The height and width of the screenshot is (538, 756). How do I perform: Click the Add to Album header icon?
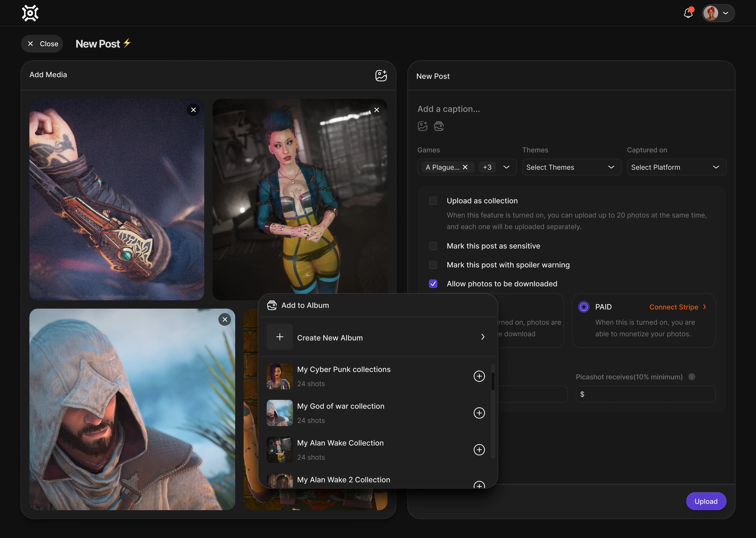[x=272, y=305]
